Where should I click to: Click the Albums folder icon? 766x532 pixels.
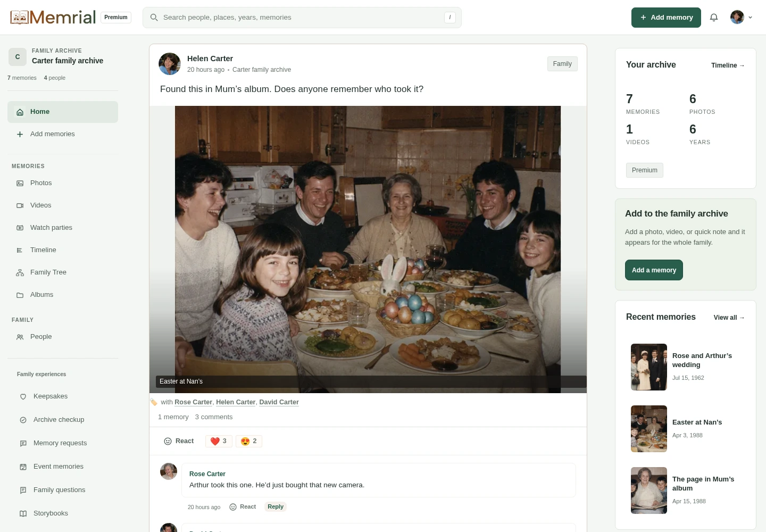pos(20,295)
